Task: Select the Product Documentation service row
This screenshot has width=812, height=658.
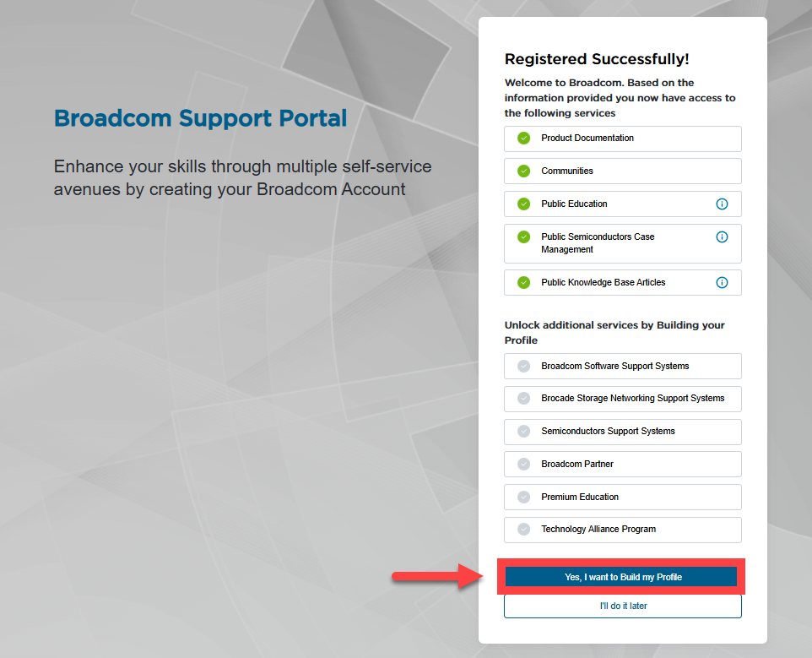Action: tap(622, 139)
